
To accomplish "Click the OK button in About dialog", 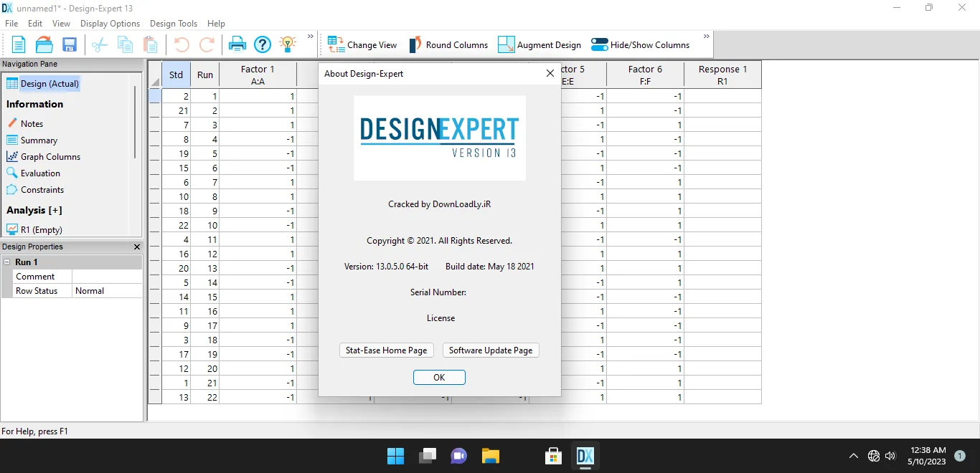I will [439, 377].
